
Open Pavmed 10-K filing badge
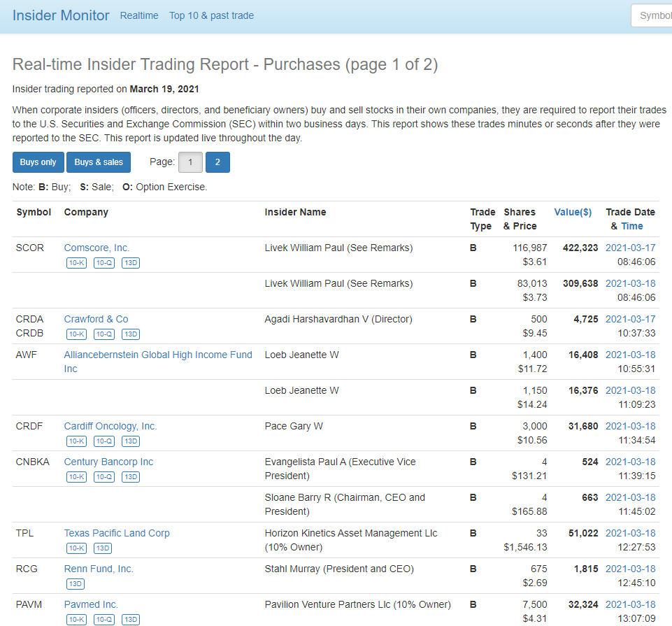(77, 619)
